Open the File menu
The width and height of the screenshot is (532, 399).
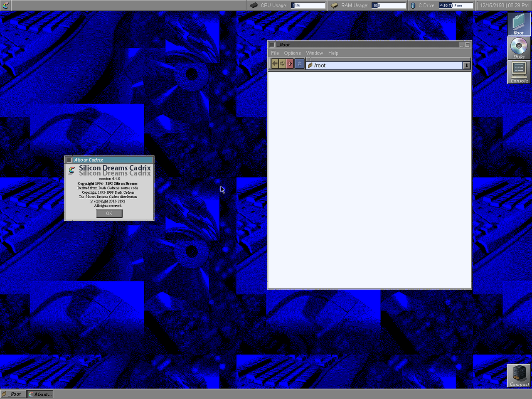[275, 53]
